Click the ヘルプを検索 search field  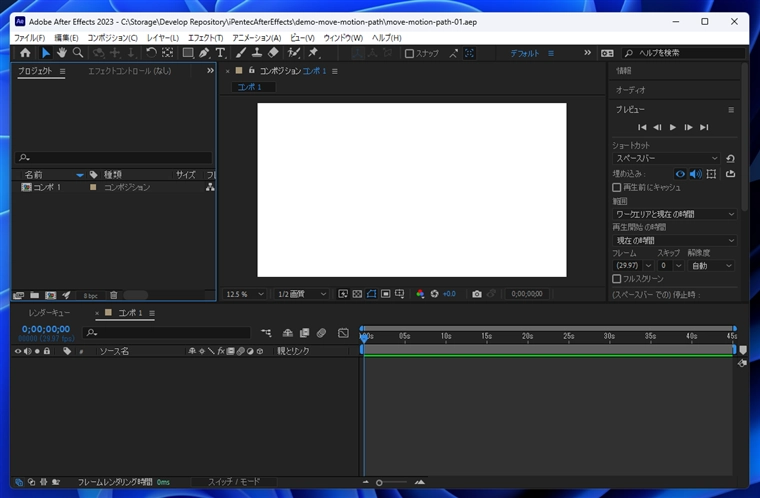[683, 53]
